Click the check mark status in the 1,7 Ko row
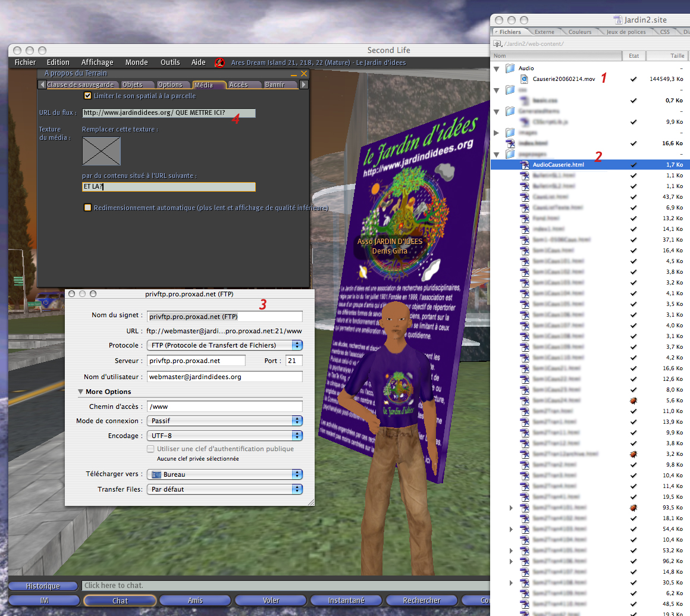Viewport: 690px width, 616px height. pos(633,165)
